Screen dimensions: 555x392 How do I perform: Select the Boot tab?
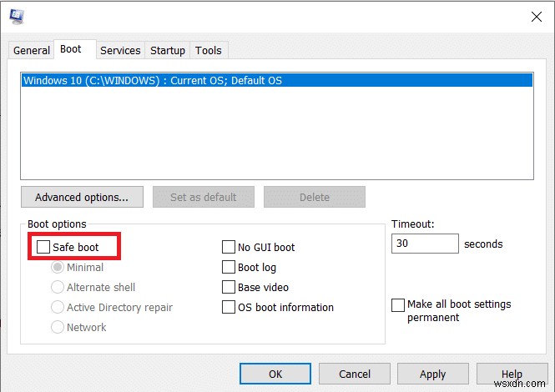(71, 49)
